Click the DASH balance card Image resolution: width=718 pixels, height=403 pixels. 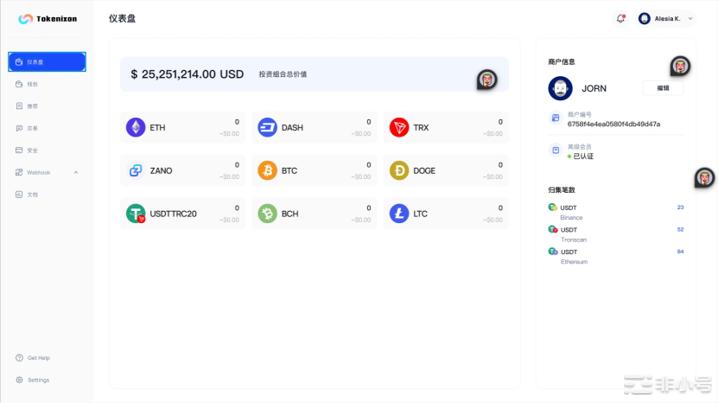[314, 127]
